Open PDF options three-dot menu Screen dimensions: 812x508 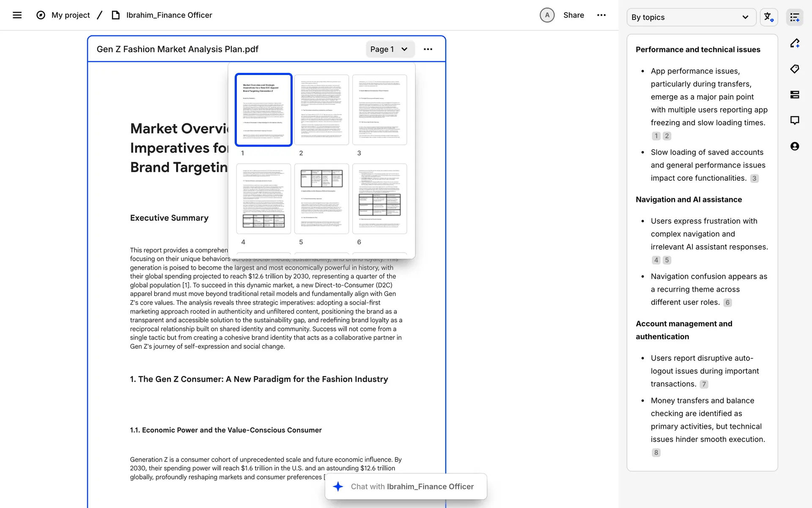428,49
